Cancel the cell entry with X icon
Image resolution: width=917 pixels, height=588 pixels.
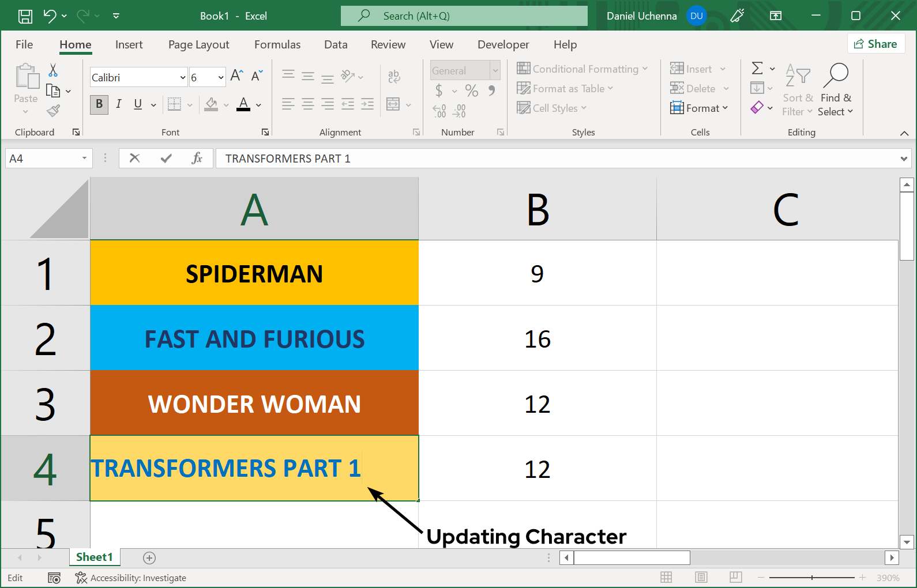point(135,158)
